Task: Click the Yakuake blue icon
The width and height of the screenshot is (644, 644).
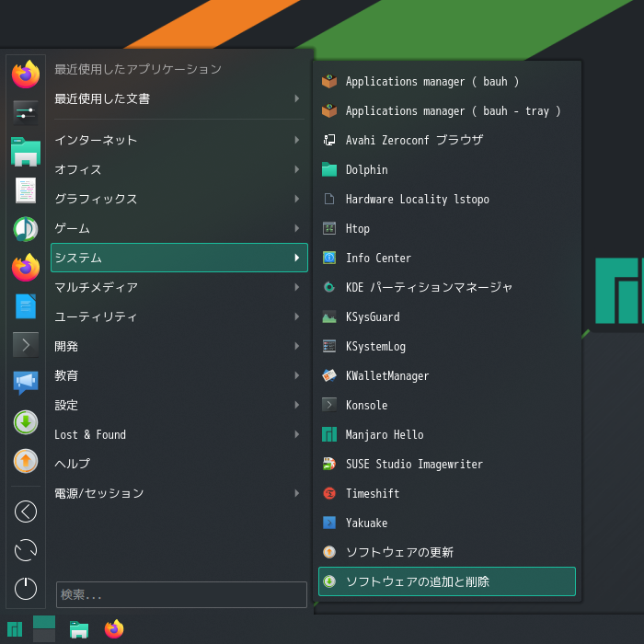Action: click(329, 523)
